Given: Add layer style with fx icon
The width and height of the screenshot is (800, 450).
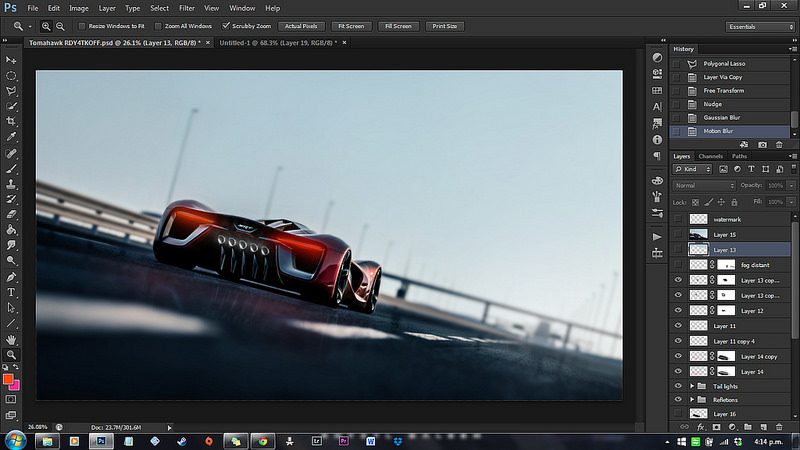Looking at the screenshot, I should (x=702, y=427).
